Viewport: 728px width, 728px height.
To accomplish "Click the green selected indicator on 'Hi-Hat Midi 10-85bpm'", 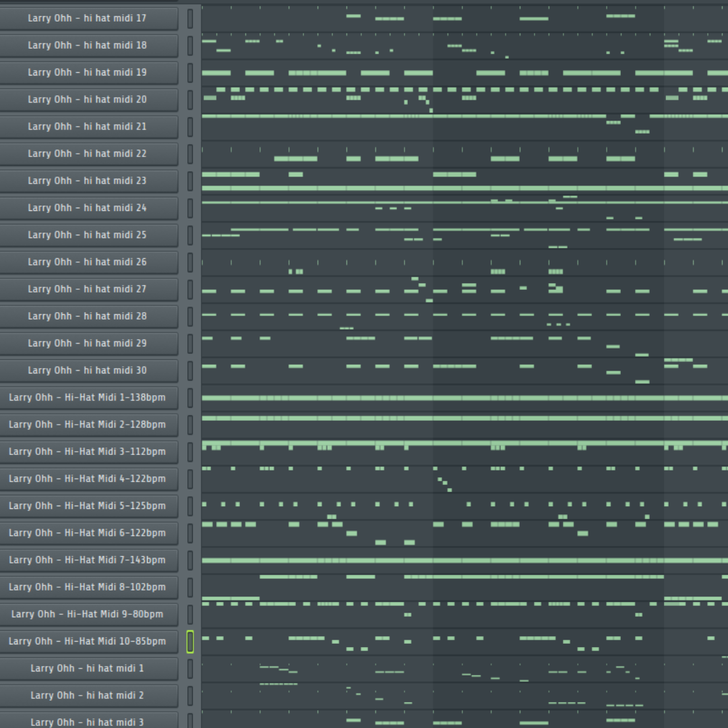I will (x=191, y=641).
